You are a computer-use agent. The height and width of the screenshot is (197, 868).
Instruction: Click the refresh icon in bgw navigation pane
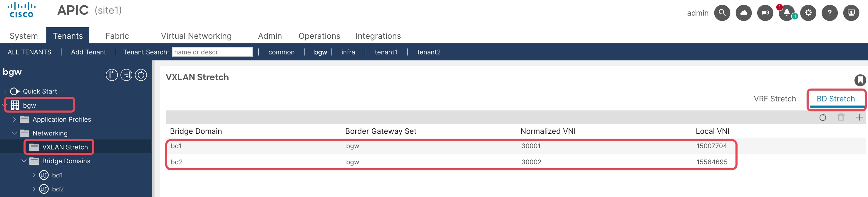coord(141,75)
